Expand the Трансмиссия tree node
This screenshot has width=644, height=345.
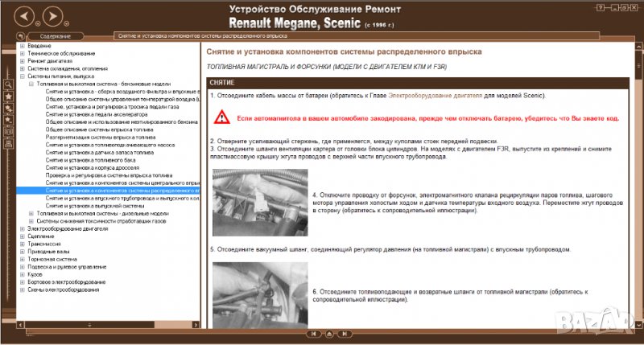(x=22, y=244)
